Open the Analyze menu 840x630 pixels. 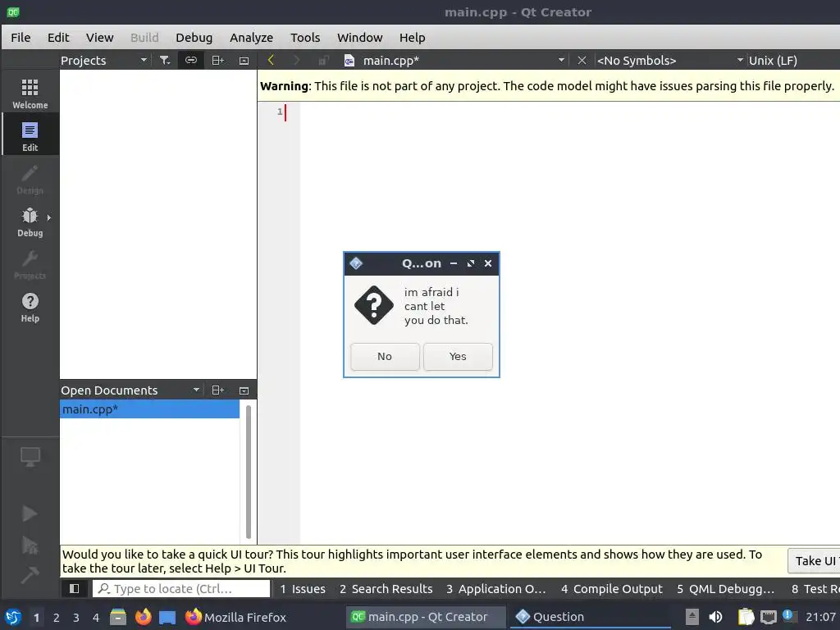[x=251, y=38]
